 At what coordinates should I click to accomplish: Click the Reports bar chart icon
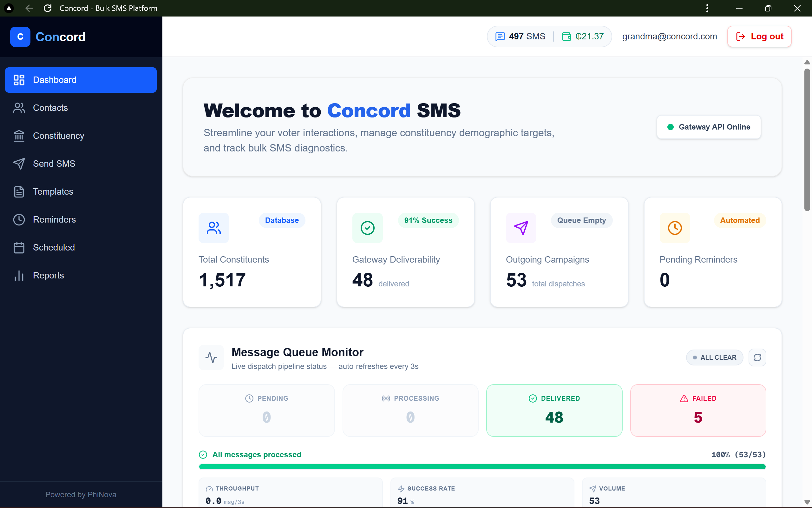19,276
